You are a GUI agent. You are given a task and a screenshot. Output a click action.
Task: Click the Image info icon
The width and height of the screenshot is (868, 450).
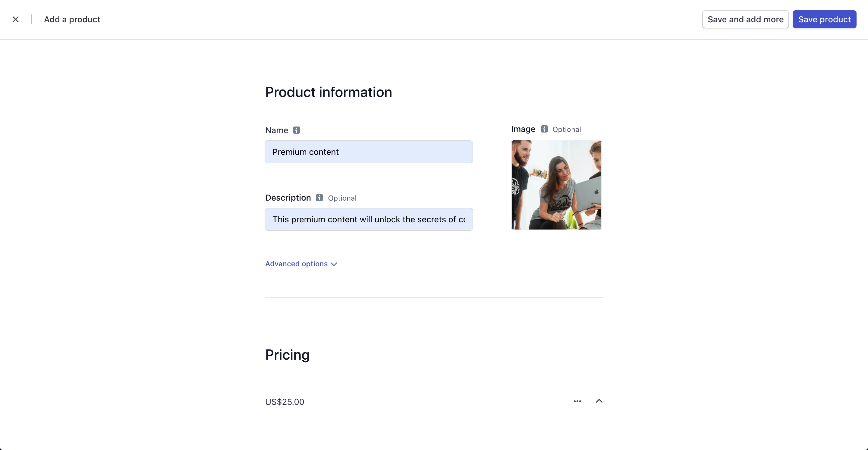544,129
